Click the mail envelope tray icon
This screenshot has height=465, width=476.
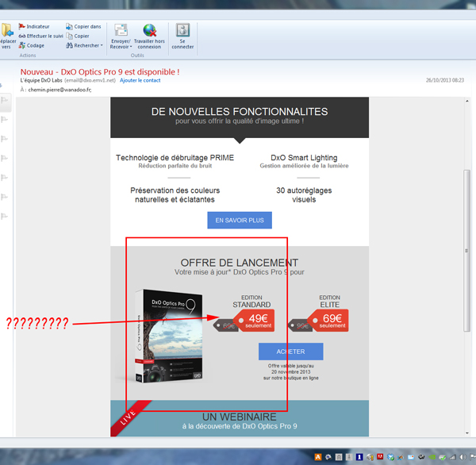pyautogui.click(x=411, y=457)
